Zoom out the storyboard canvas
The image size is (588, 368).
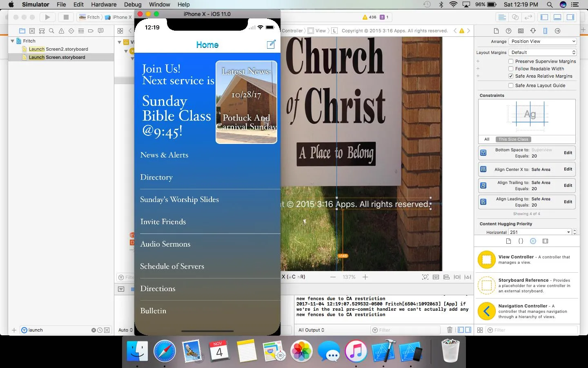point(333,277)
